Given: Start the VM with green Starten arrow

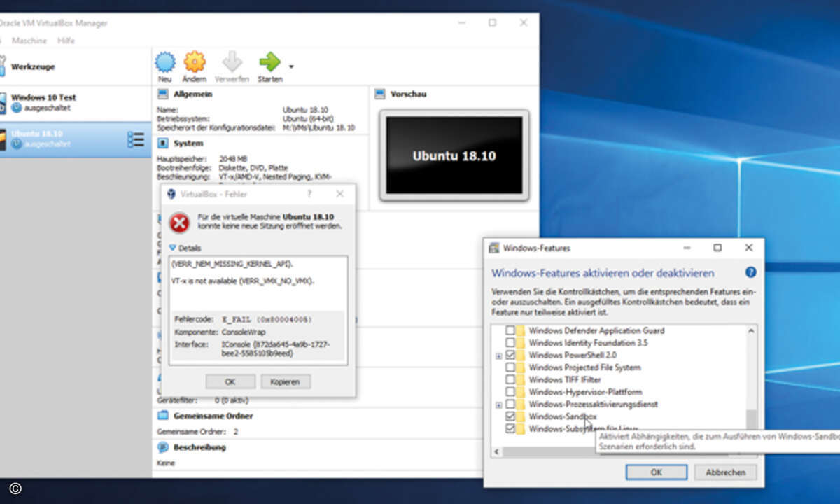Looking at the screenshot, I should point(269,62).
